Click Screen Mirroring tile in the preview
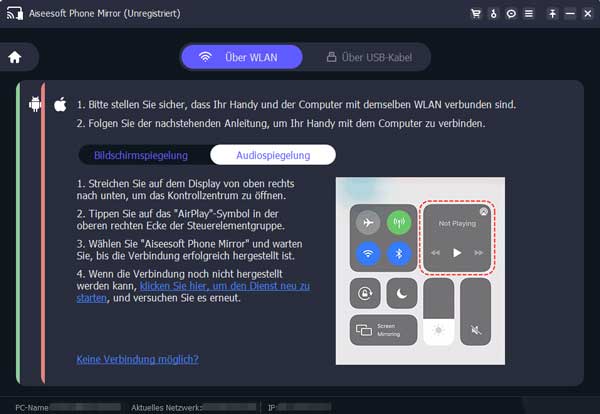 point(382,328)
